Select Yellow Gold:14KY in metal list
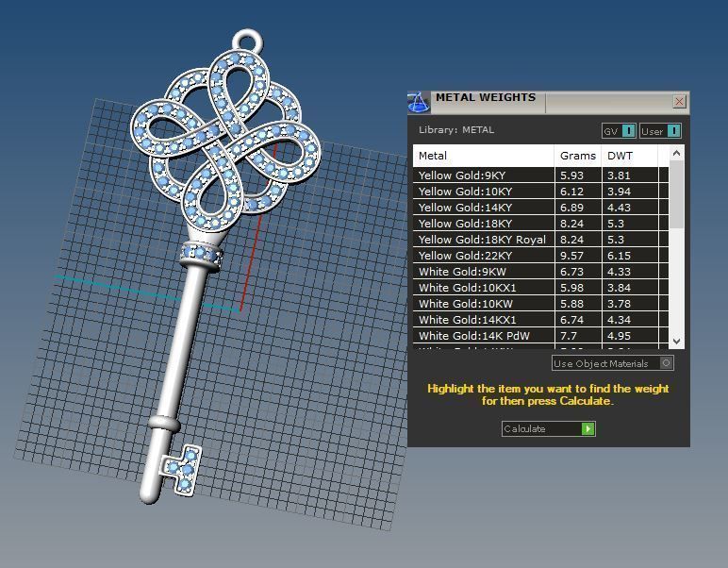This screenshot has height=568, width=728. tap(483, 208)
